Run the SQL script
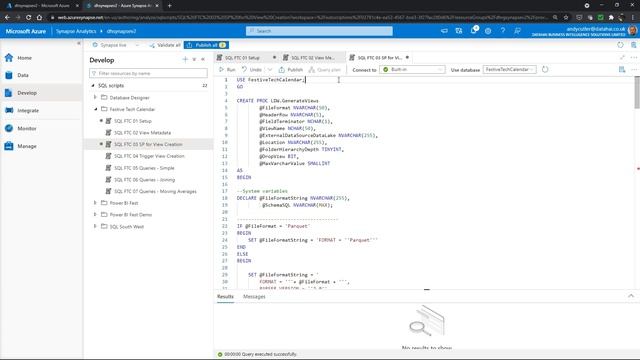The width and height of the screenshot is (640, 360). [227, 70]
